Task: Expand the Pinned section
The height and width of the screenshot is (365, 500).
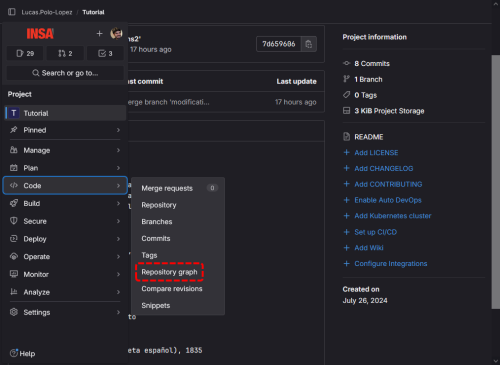Action: pyautogui.click(x=65, y=130)
